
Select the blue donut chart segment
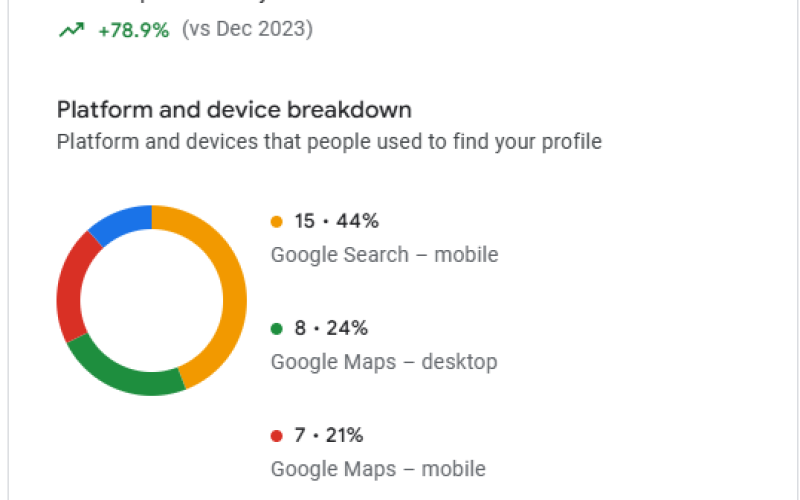(x=120, y=221)
